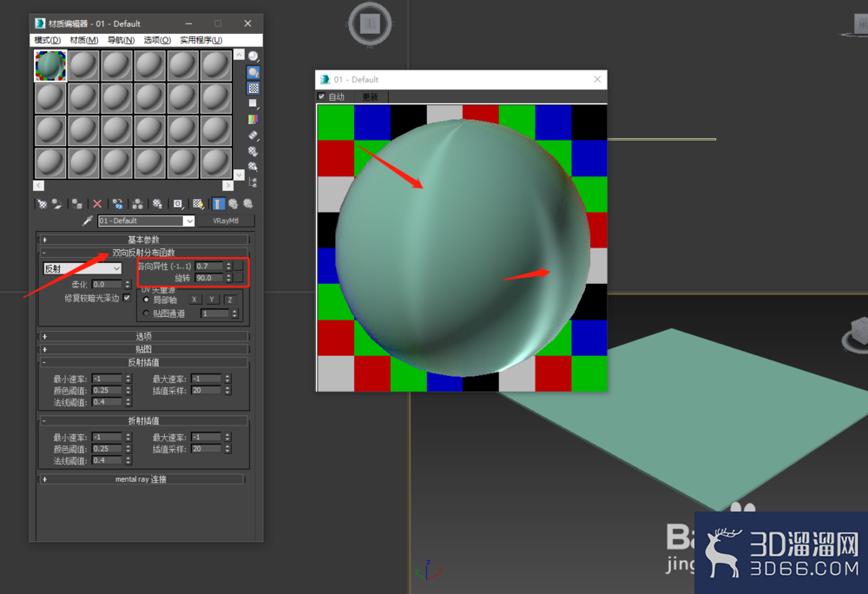This screenshot has height=594, width=868.
Task: Open the 模式(D) menu
Action: click(47, 40)
